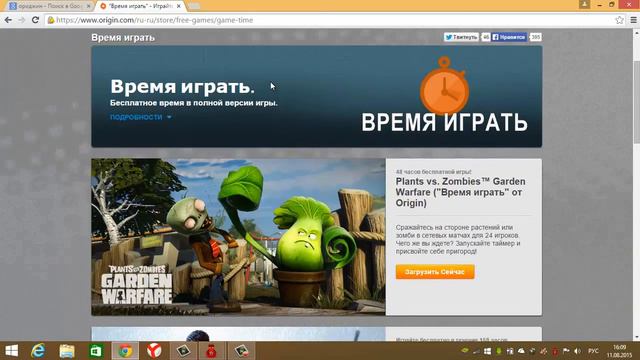Open the Windows Start button
The image size is (640, 360).
coord(11,351)
